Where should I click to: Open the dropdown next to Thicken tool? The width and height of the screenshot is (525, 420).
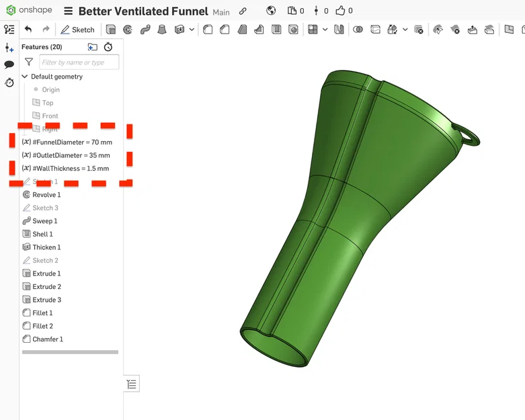pos(192,30)
